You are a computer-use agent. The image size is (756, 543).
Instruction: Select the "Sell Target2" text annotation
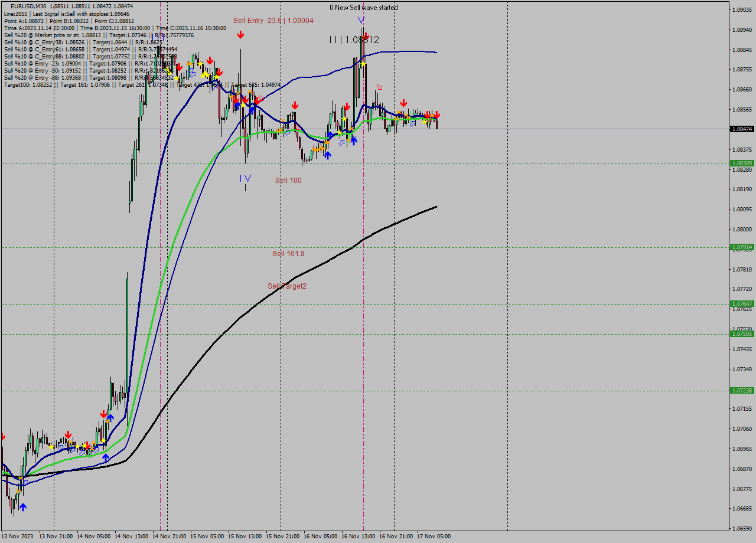pos(288,287)
